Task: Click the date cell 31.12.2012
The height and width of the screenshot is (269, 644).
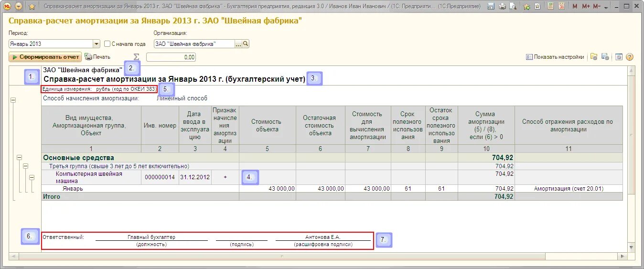Action: (195, 177)
